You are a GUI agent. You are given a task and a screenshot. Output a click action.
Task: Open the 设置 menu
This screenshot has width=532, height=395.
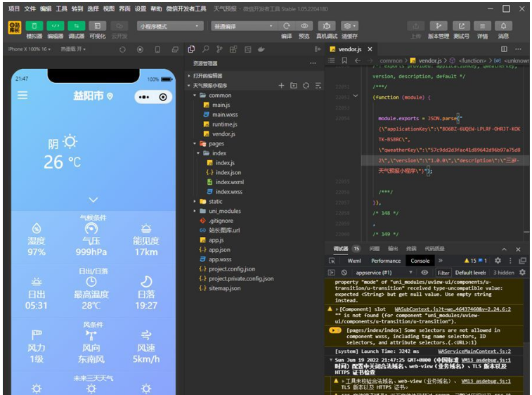(140, 8)
